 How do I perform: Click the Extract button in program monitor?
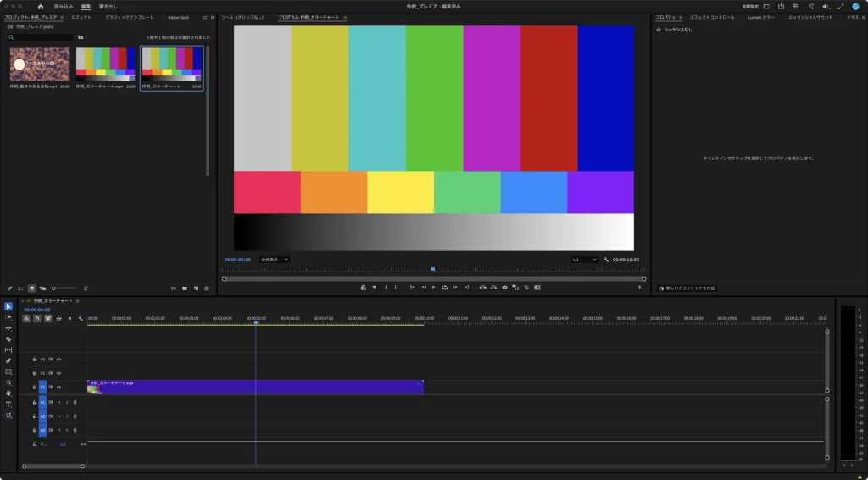pyautogui.click(x=493, y=287)
